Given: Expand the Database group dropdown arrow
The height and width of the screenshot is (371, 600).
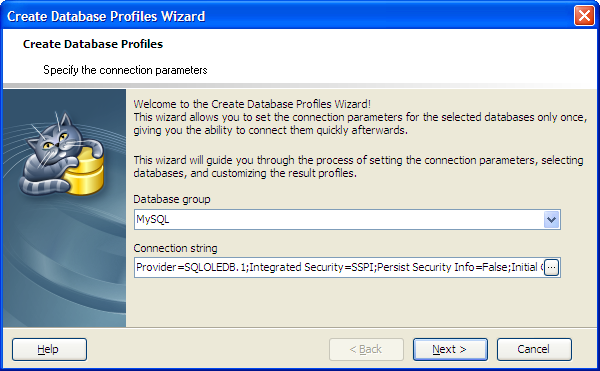Looking at the screenshot, I should point(551,220).
